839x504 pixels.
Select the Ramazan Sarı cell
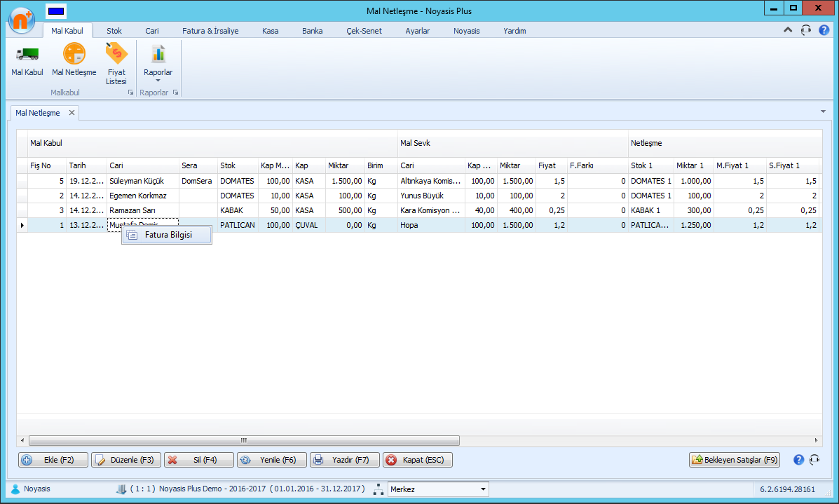143,210
